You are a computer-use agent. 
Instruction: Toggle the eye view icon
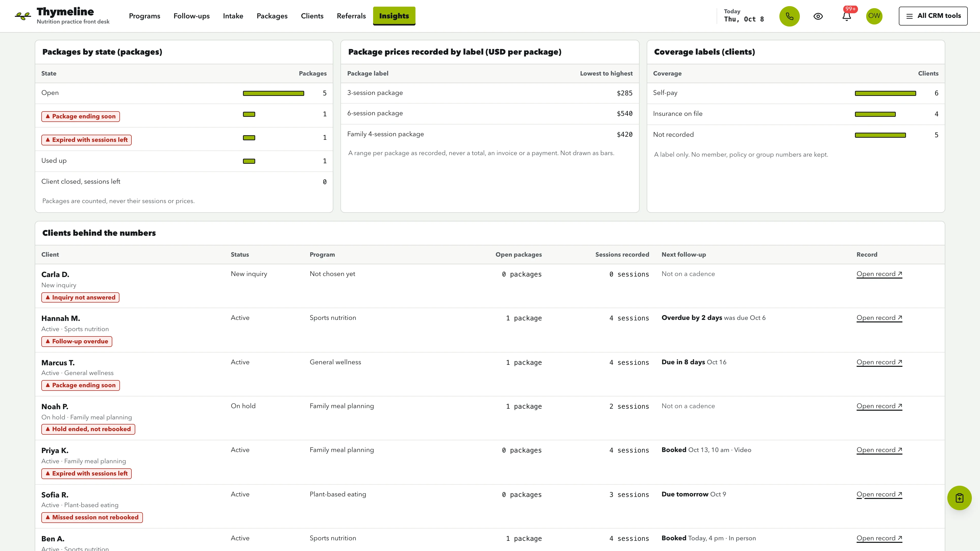tap(818, 16)
